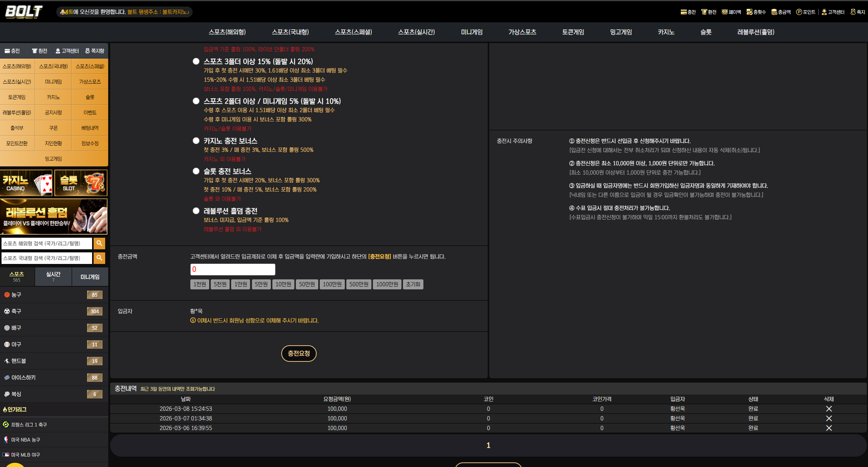Click the 충전요청 button
Image resolution: width=868 pixels, height=467 pixels.
pyautogui.click(x=299, y=353)
